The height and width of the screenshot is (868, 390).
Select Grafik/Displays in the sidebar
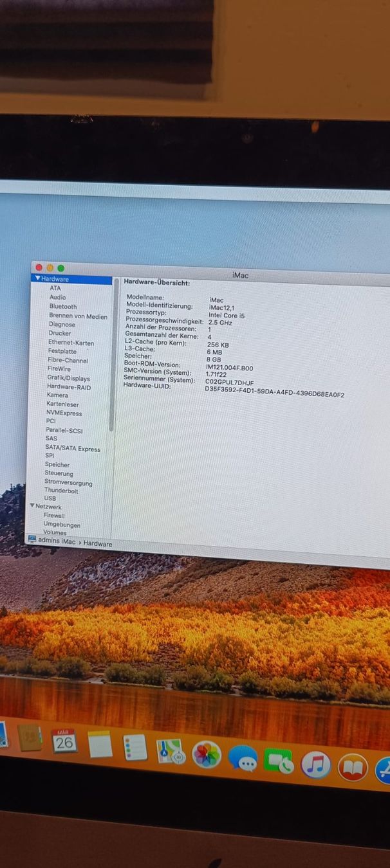[x=68, y=379]
